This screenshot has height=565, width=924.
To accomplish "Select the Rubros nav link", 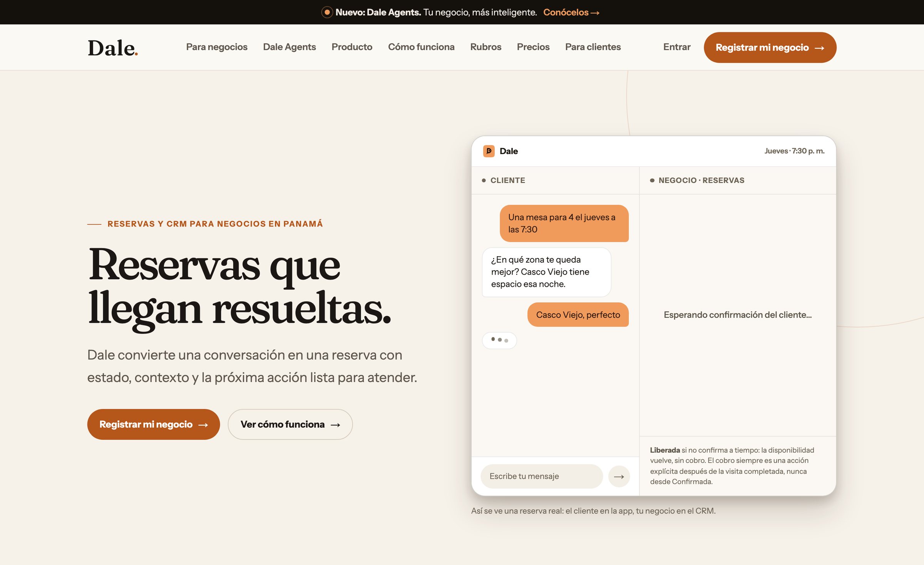I will [486, 47].
